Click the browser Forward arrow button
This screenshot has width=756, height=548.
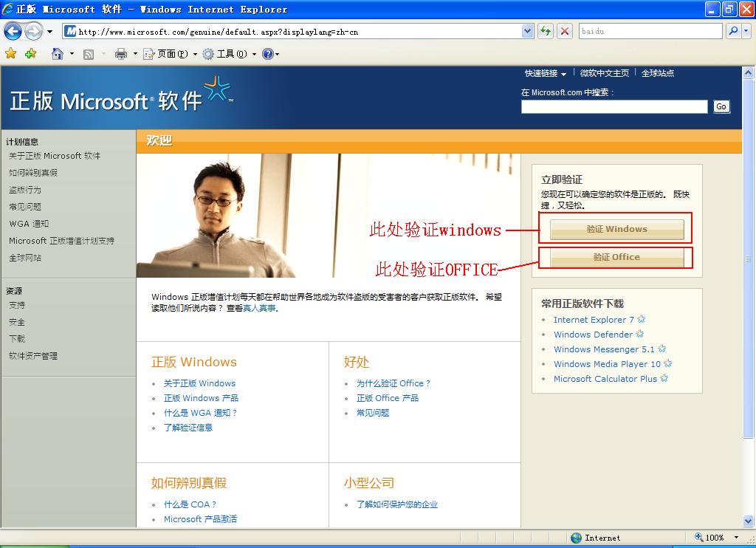coord(33,32)
